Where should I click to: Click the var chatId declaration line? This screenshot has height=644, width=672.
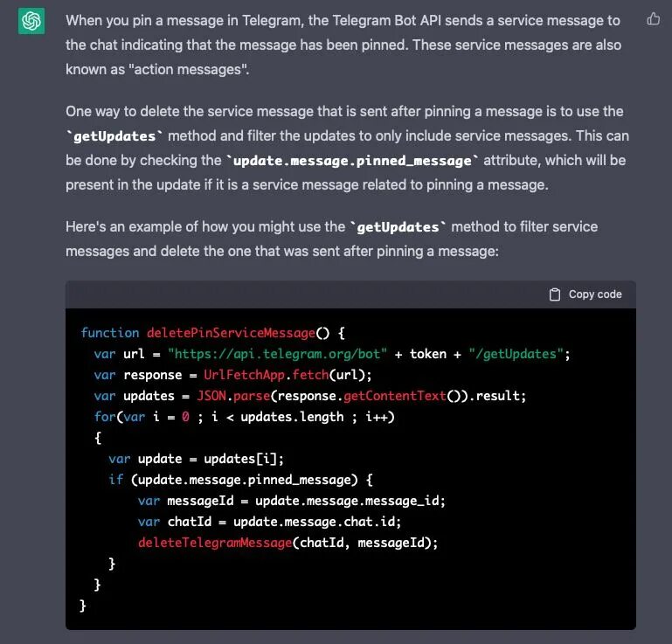(269, 522)
